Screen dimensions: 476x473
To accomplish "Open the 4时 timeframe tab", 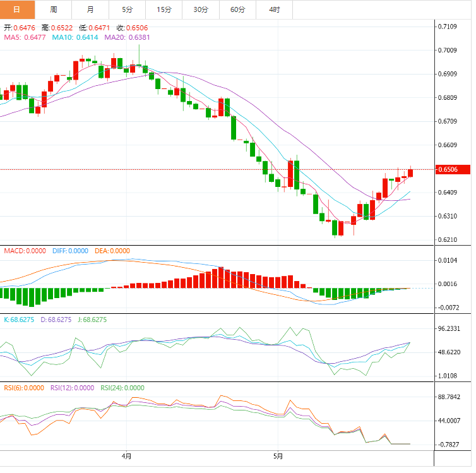I will 275,9.
